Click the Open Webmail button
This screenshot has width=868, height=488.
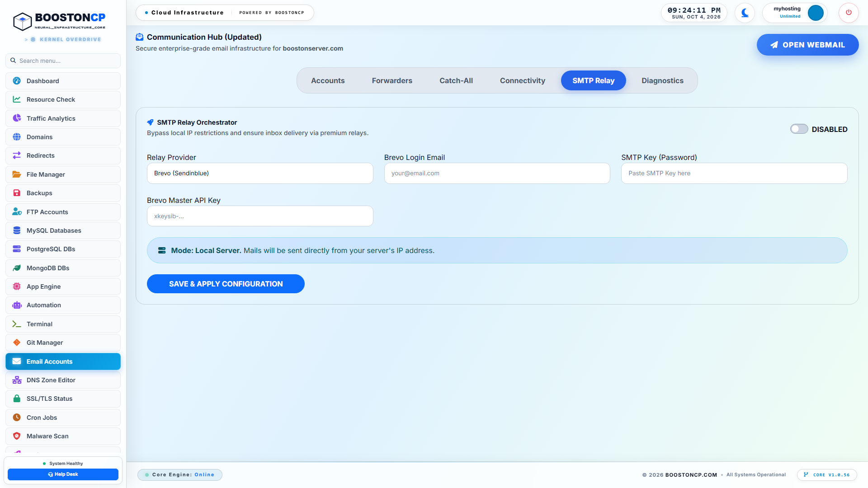(807, 45)
